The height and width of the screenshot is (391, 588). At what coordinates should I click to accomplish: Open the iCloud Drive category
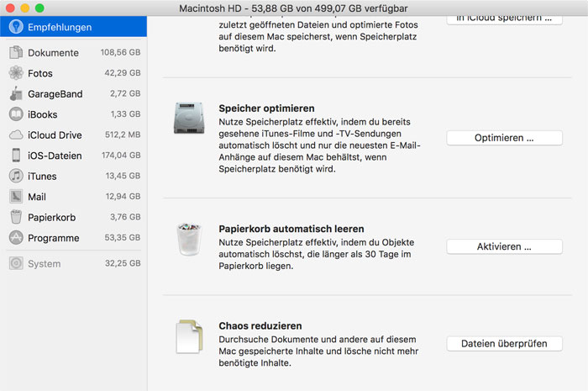(x=74, y=135)
